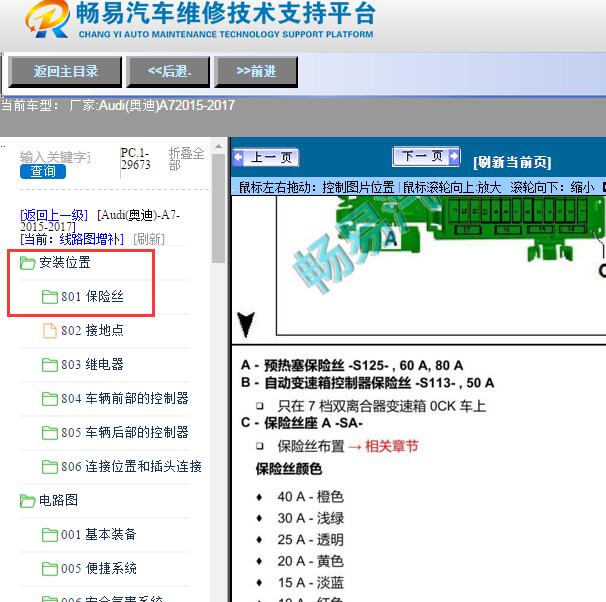Click the document icon beside 802 接地点
Viewport: 606px width, 602px height.
pos(49,331)
